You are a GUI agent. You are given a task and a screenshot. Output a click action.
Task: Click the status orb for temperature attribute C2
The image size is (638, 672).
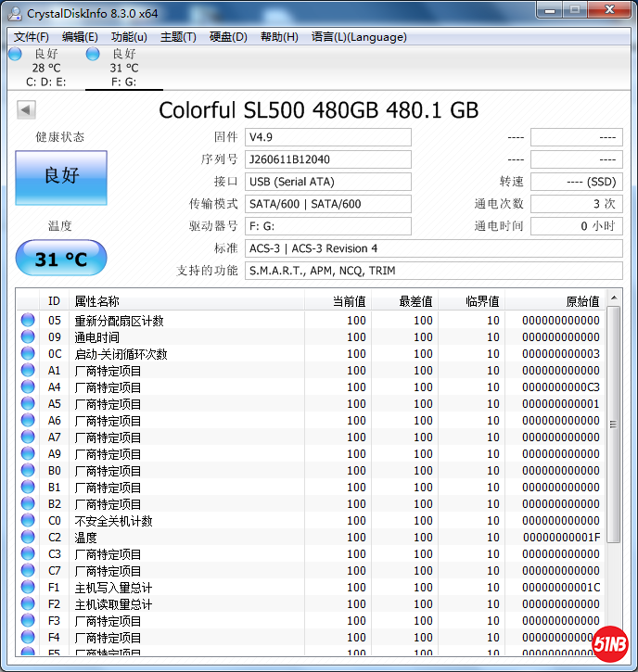pos(28,538)
